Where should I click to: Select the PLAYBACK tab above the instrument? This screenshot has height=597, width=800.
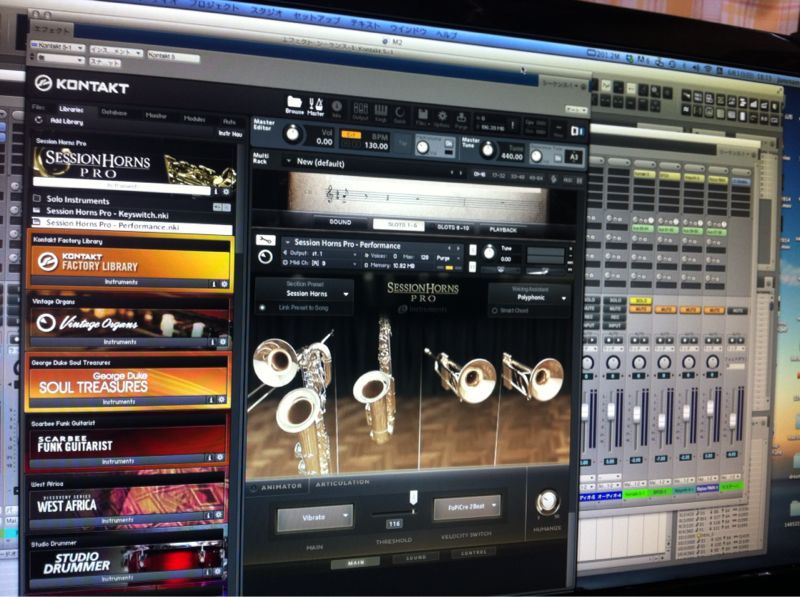[x=503, y=230]
